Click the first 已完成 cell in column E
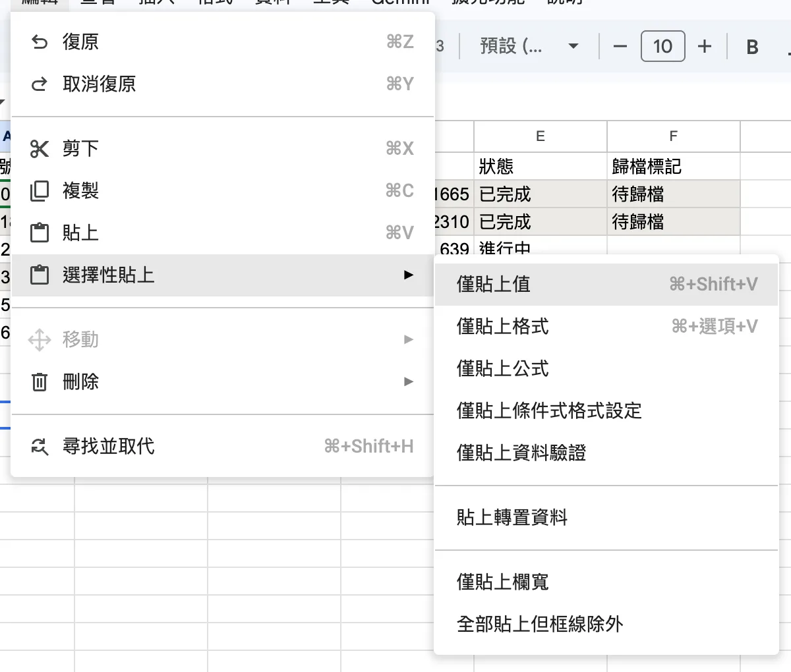 [541, 194]
